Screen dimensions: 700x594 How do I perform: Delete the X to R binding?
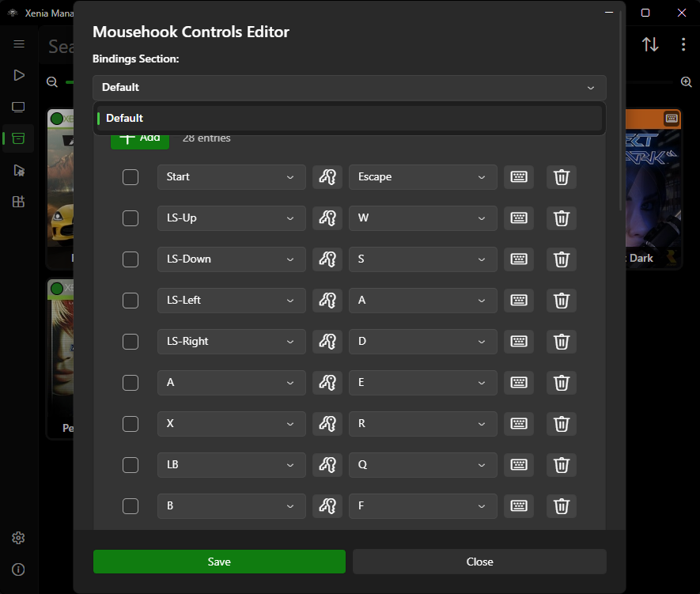(562, 423)
